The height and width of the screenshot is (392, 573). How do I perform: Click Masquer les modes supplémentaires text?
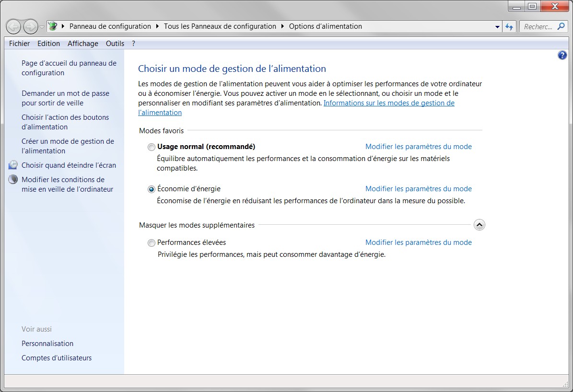coord(197,225)
